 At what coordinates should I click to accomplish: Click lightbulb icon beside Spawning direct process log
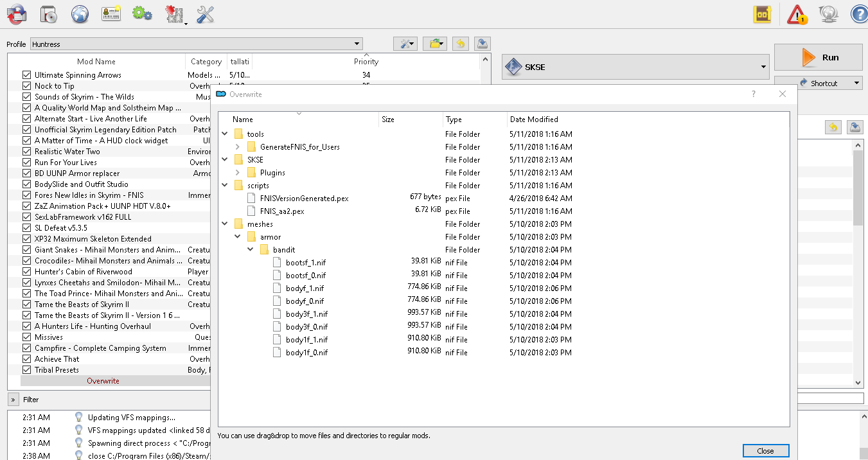(x=79, y=443)
